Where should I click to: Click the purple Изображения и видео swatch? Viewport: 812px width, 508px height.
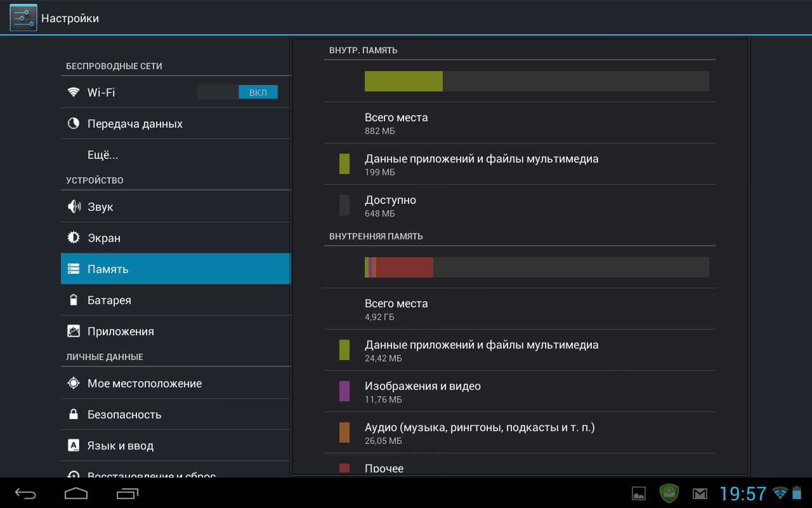pyautogui.click(x=344, y=391)
